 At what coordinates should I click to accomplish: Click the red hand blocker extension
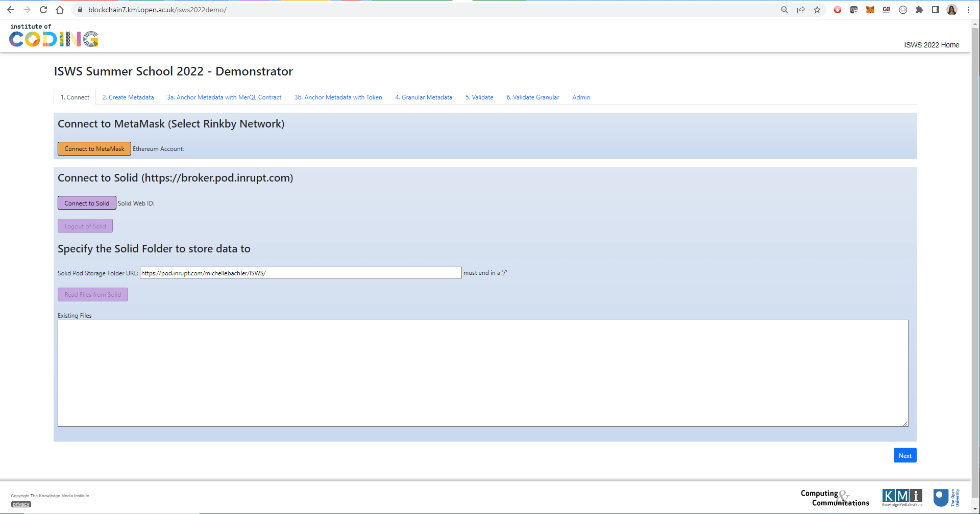838,10
